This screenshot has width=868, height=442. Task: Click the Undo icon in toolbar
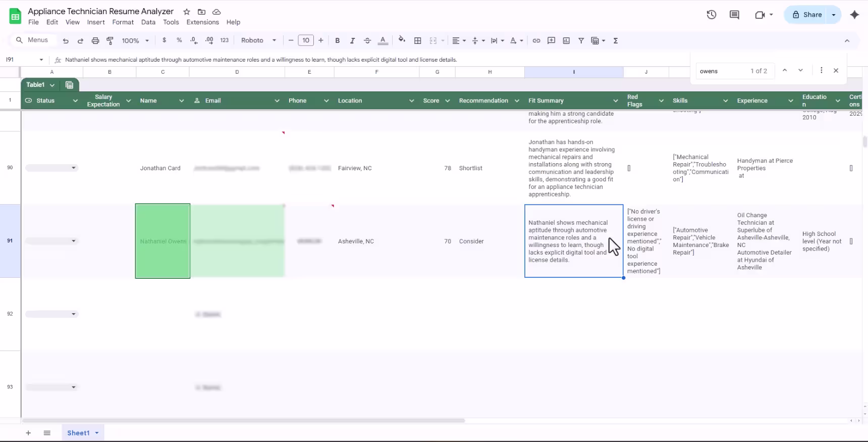coord(66,40)
